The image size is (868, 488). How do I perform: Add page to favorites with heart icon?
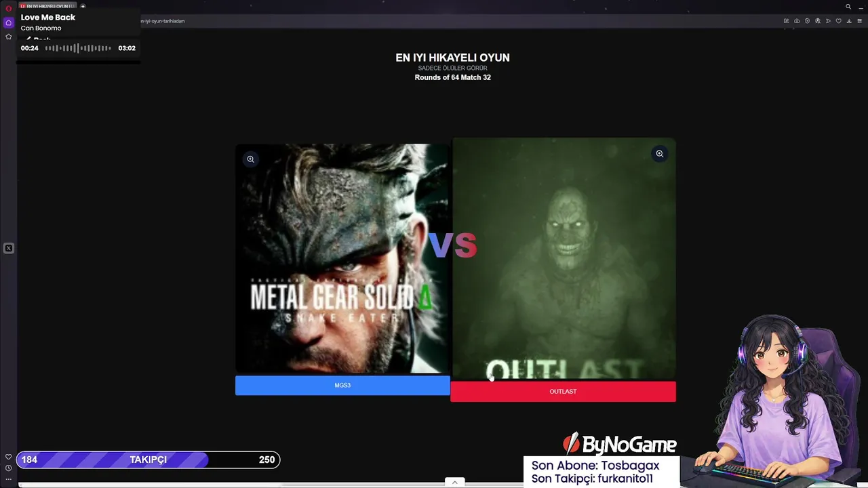(839, 21)
